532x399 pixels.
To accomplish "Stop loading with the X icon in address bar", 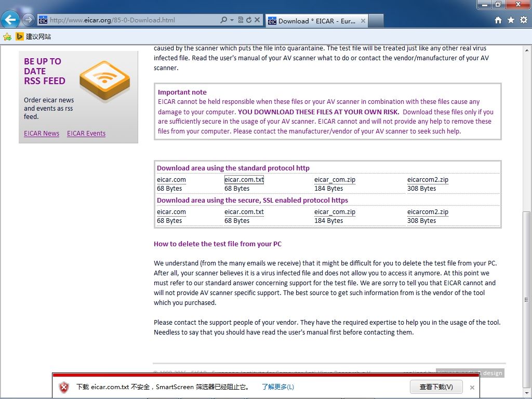I will 257,20.
